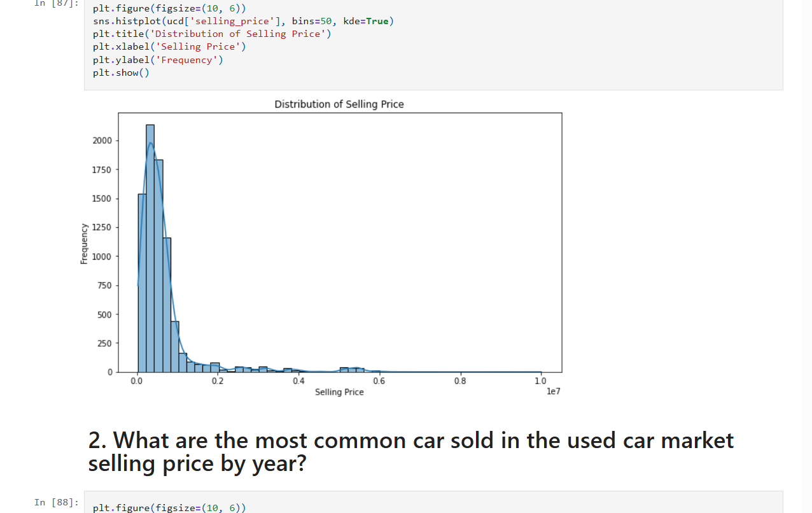
Task: Select the question 2 markdown heading
Action: tap(411, 452)
